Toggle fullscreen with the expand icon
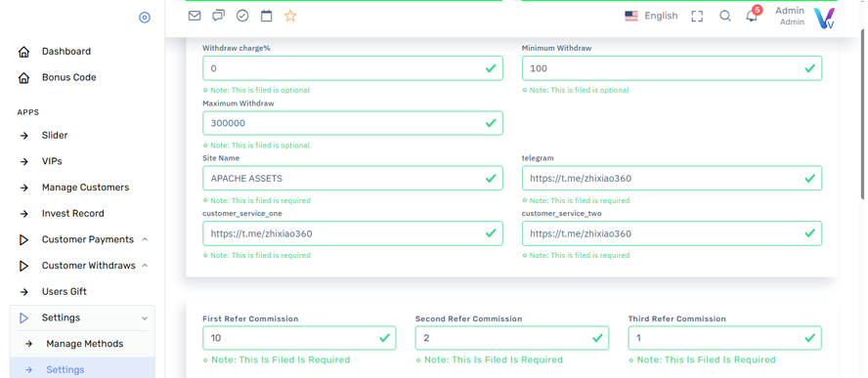Viewport: 868px width, 378px height. tap(698, 16)
